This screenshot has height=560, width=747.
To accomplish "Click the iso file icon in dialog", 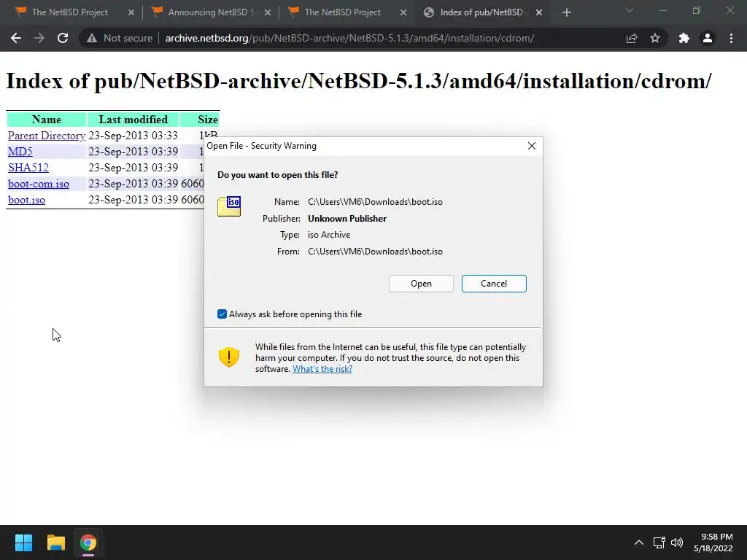I will 229,206.
